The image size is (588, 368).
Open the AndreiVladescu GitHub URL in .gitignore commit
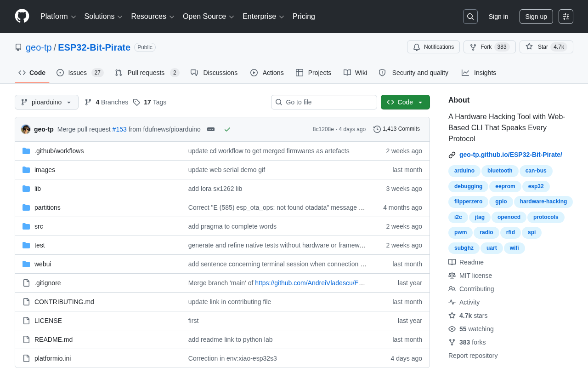310,283
